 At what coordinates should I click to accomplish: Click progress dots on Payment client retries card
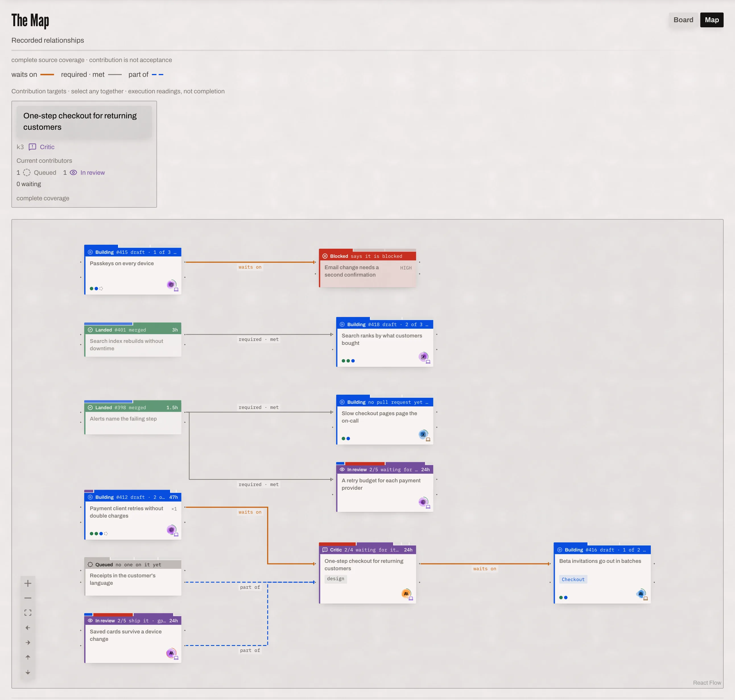pyautogui.click(x=99, y=534)
